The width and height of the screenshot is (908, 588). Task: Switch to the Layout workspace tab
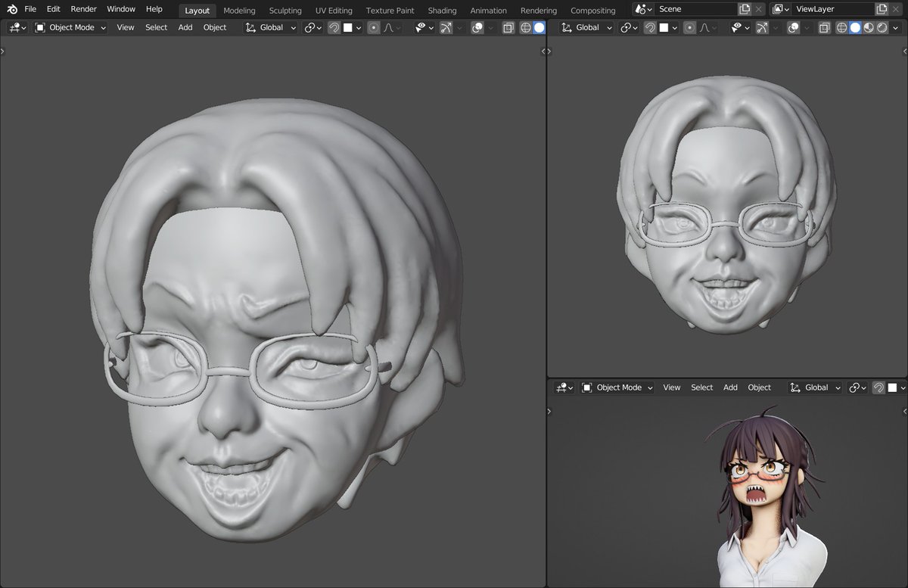pos(197,11)
